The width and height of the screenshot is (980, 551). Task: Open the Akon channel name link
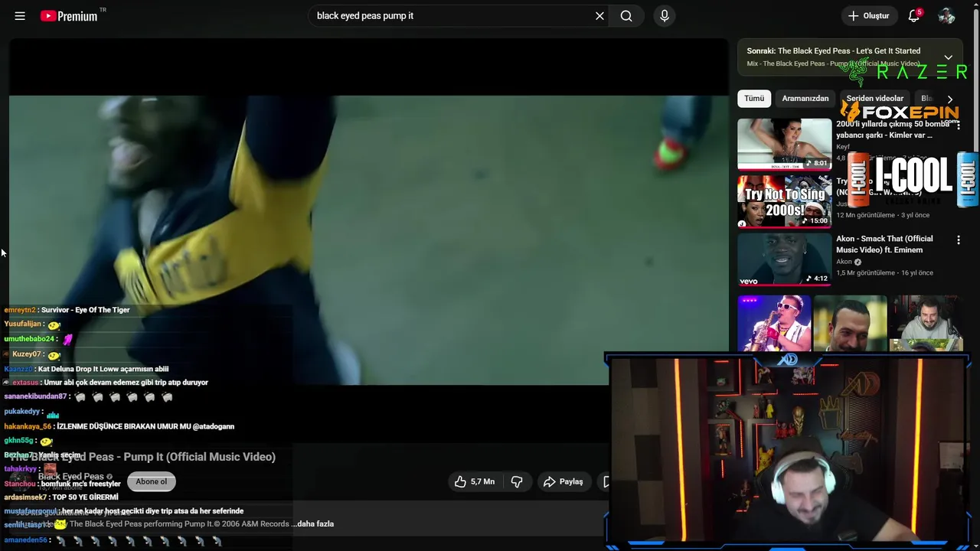pos(844,262)
